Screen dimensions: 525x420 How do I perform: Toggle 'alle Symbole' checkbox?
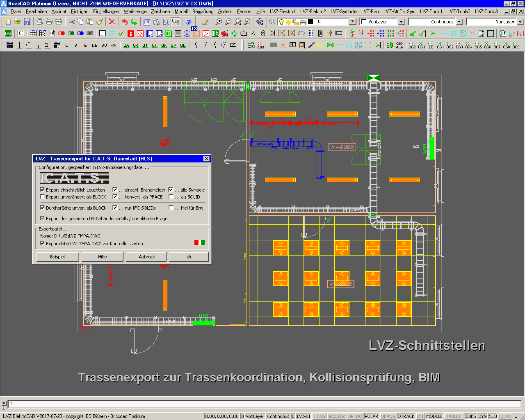(x=171, y=190)
